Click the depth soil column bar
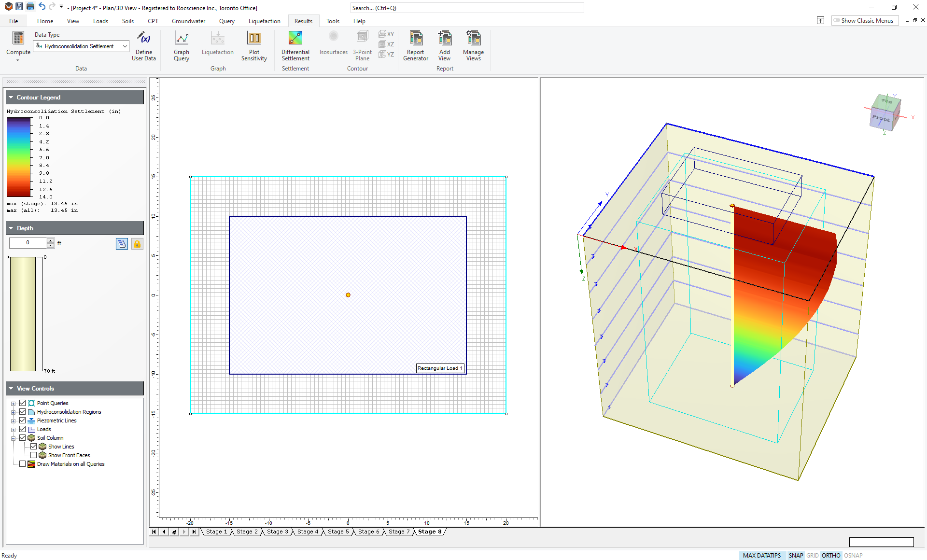The width and height of the screenshot is (927, 560). (23, 314)
